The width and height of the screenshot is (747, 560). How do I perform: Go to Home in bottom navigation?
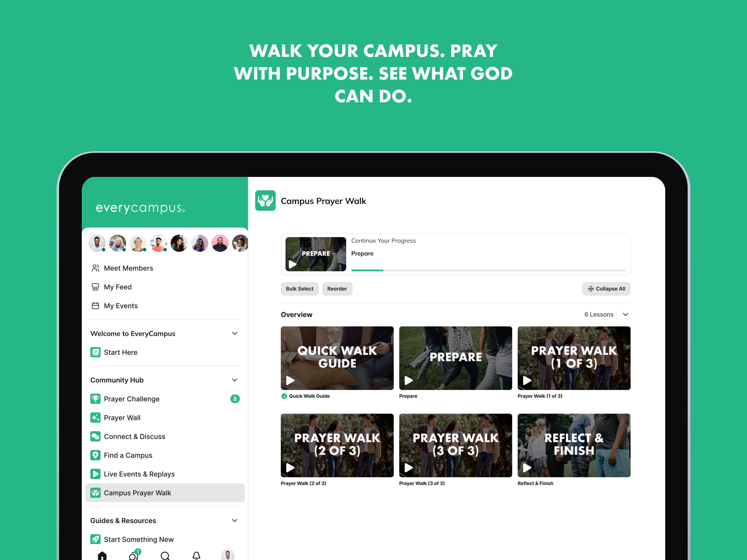(102, 556)
